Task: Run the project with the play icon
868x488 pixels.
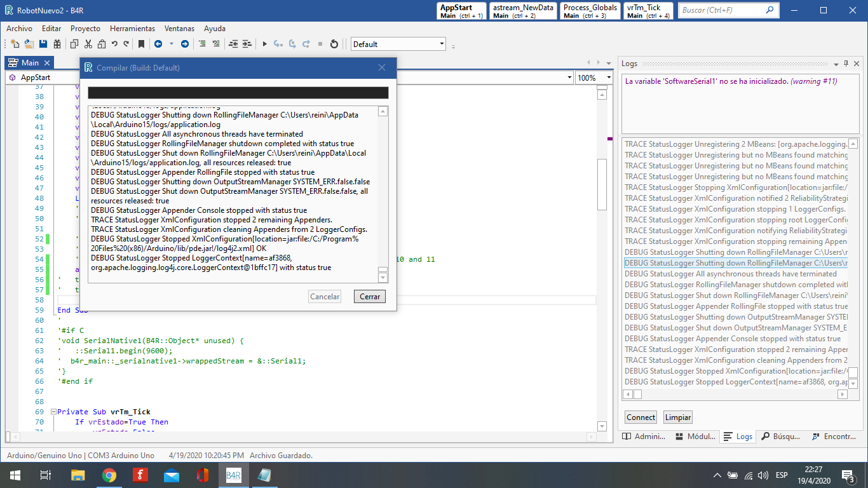Action: pyautogui.click(x=265, y=44)
